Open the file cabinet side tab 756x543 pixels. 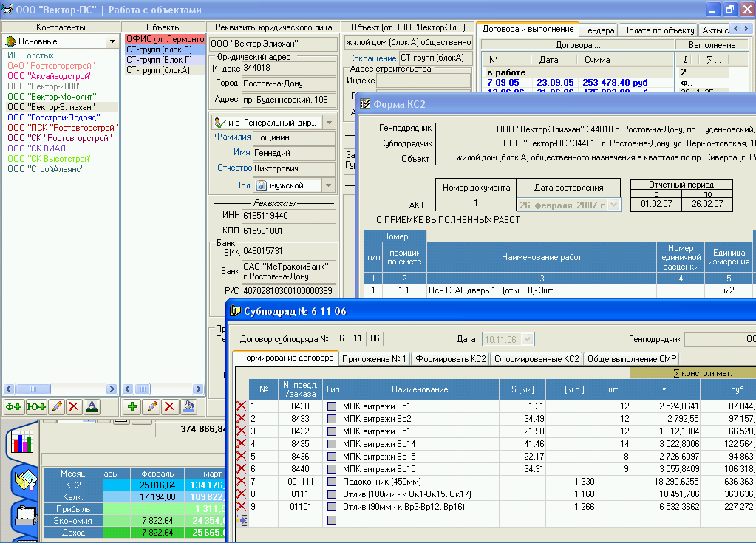click(x=25, y=515)
